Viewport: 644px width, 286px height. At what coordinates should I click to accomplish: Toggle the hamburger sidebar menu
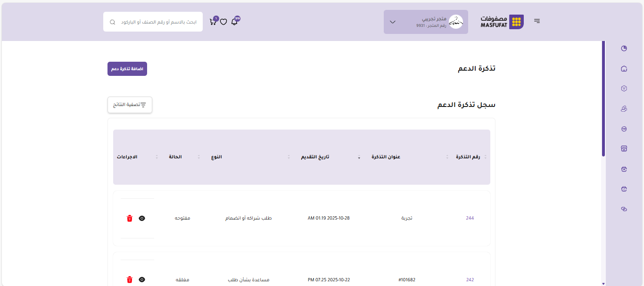537,21
